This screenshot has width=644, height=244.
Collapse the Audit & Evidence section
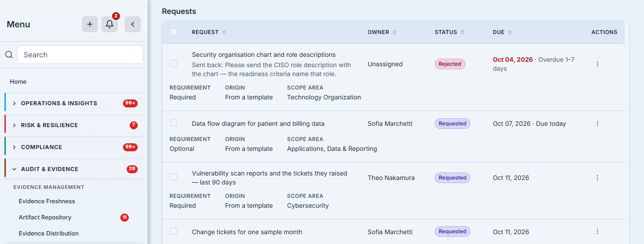tap(74, 169)
